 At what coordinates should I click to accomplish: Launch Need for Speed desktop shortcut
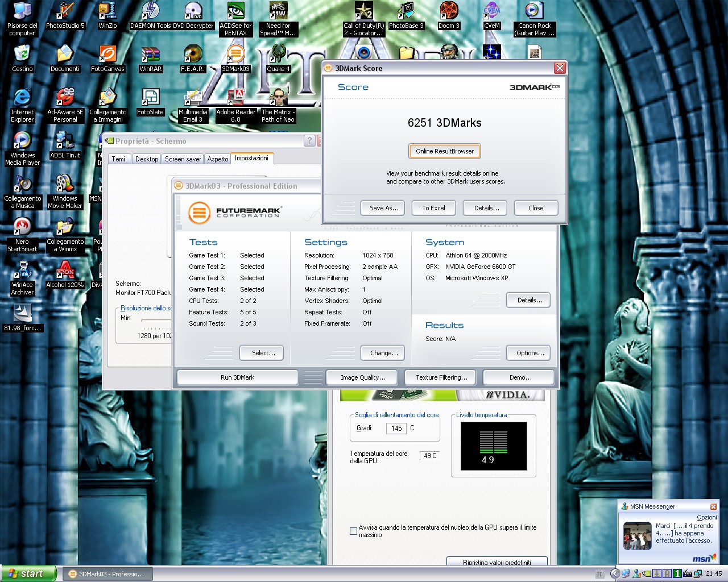(x=278, y=19)
